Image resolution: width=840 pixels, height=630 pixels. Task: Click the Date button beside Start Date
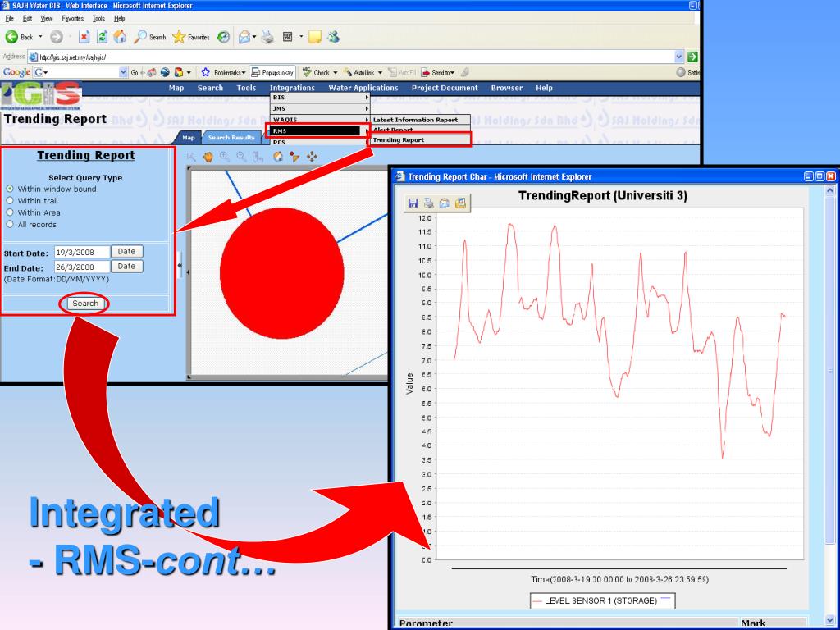coord(126,251)
